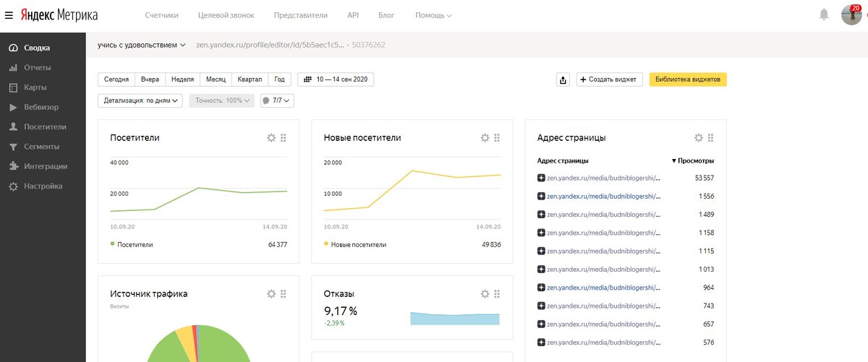Open API link in top navigation
This screenshot has height=362, width=868.
click(353, 15)
